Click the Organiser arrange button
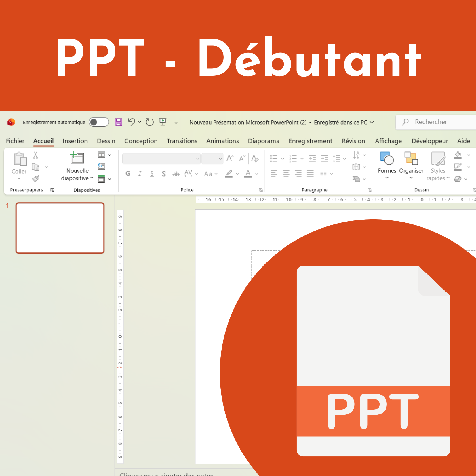 tap(411, 165)
